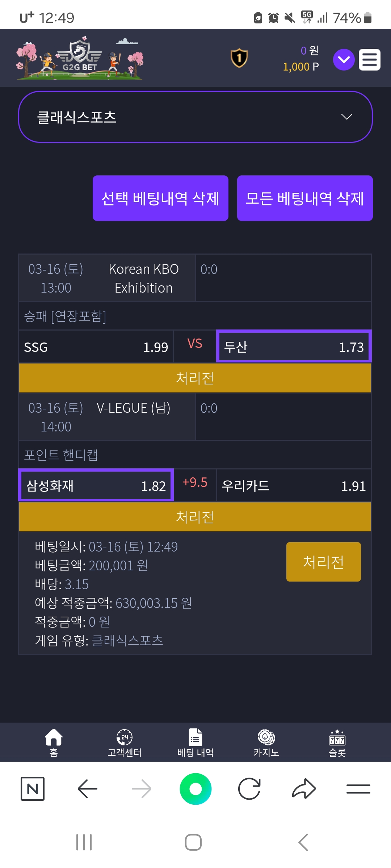
Task: Tap the browser share arrow icon
Action: pyautogui.click(x=304, y=789)
